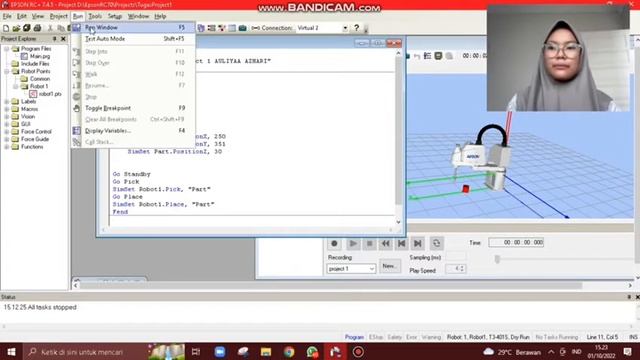Open Zoom from the taskbar
Viewport: 640px width, 360px height.
pos(220,352)
